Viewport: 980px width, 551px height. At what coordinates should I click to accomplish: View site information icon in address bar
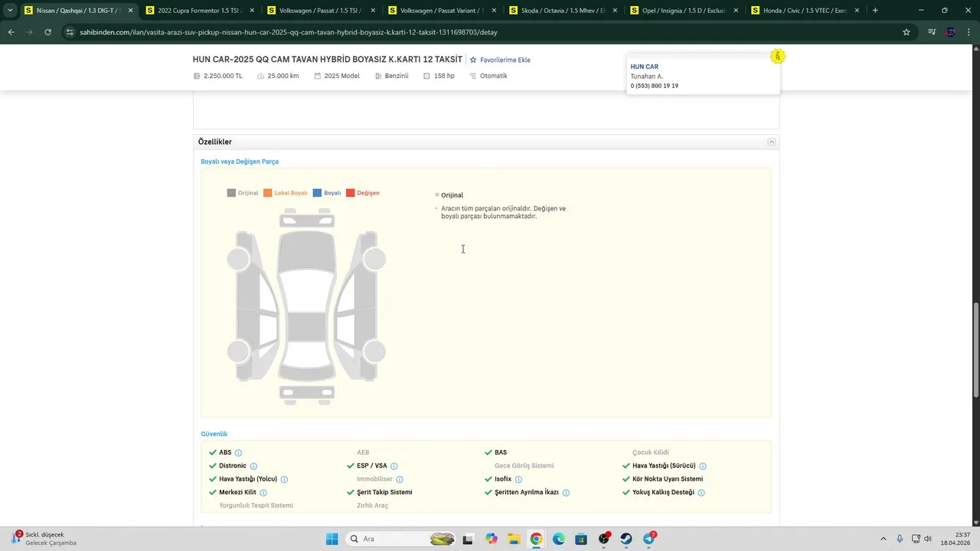[70, 32]
